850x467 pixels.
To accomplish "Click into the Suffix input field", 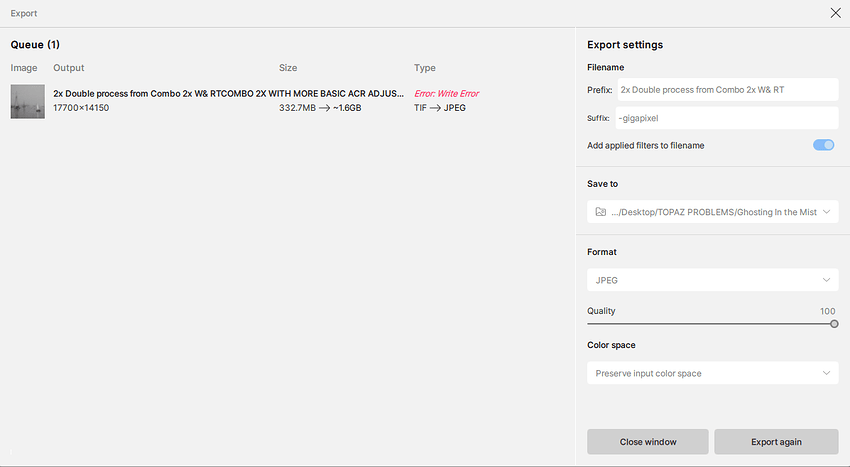I will pyautogui.click(x=726, y=118).
